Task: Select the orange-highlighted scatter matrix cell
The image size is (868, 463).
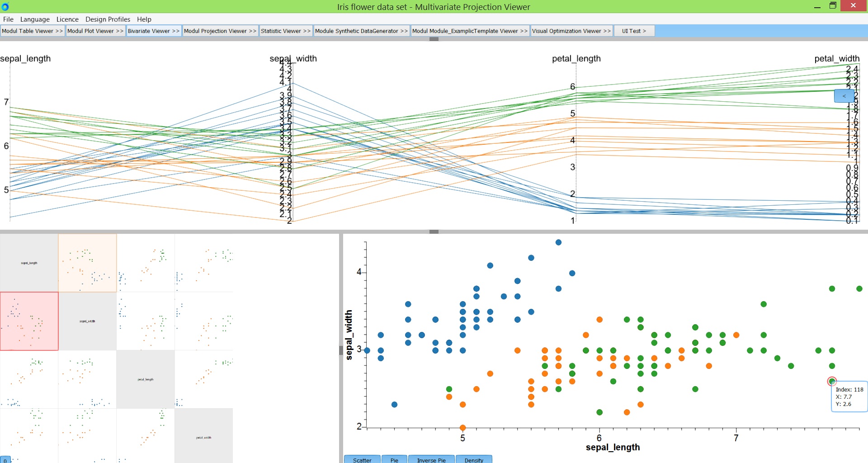Action: 87,263
